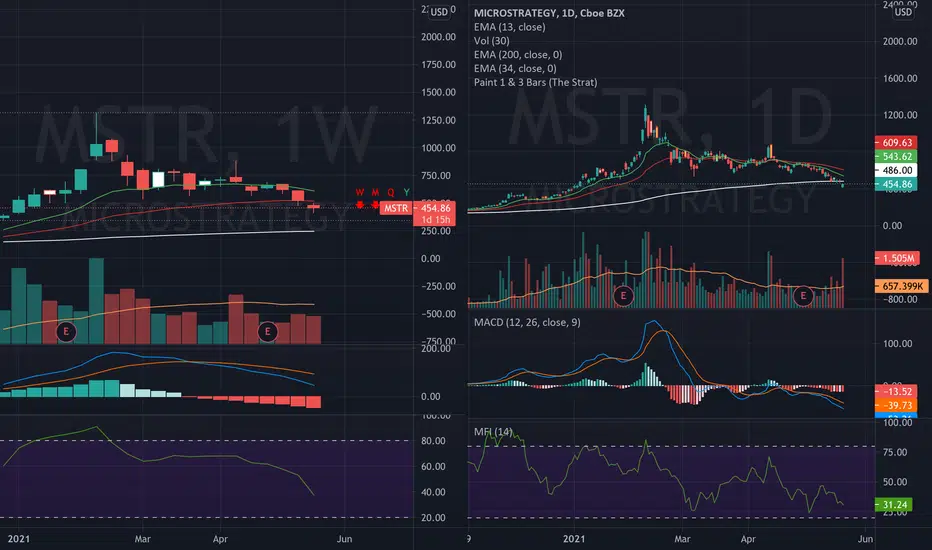Select the red M timeframe marker
Screen dimensions: 932x550
click(x=375, y=192)
